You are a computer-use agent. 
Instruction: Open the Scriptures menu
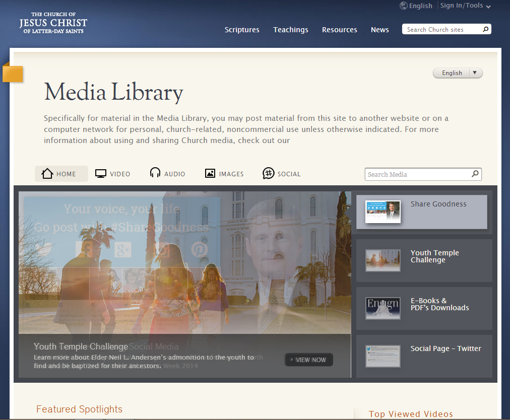[242, 30]
